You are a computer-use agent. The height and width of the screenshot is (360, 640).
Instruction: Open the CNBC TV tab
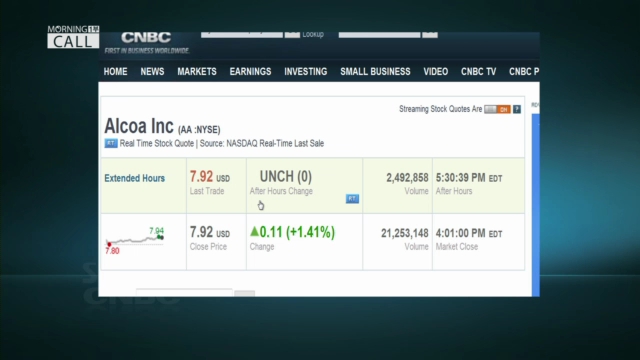pyautogui.click(x=478, y=71)
